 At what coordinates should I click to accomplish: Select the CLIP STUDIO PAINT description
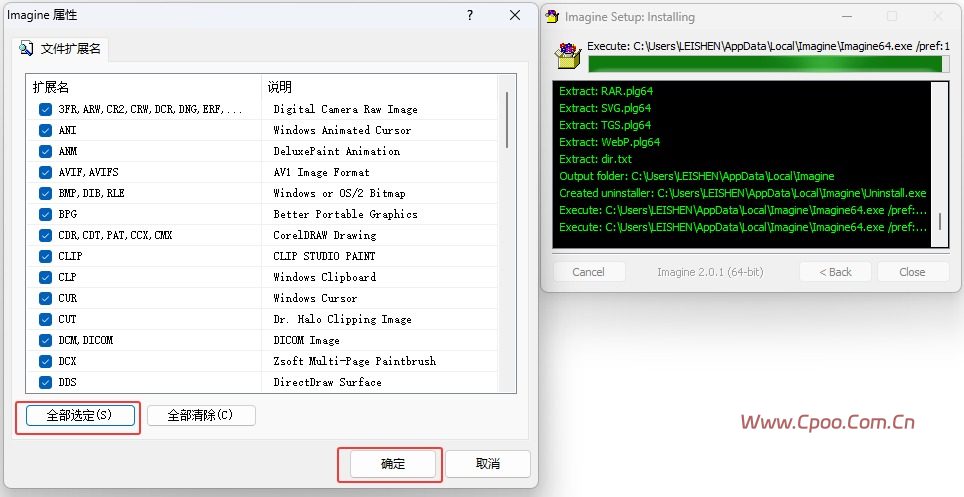pyautogui.click(x=324, y=256)
